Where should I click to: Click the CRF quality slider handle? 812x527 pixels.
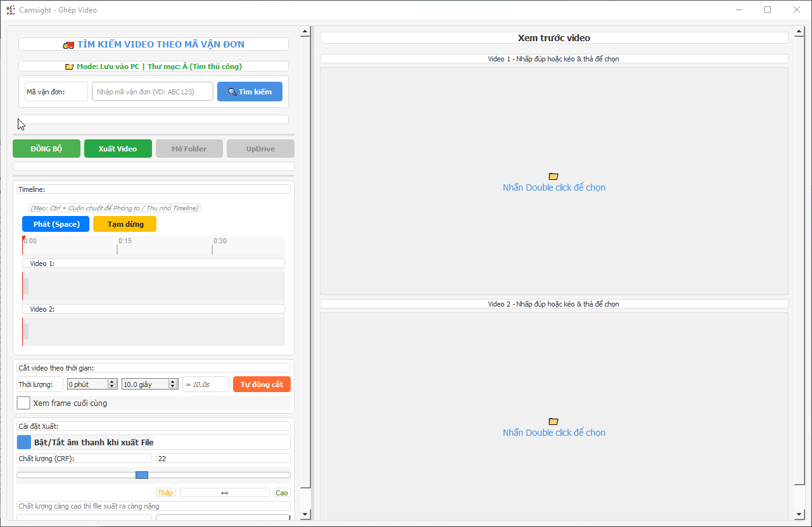[142, 475]
